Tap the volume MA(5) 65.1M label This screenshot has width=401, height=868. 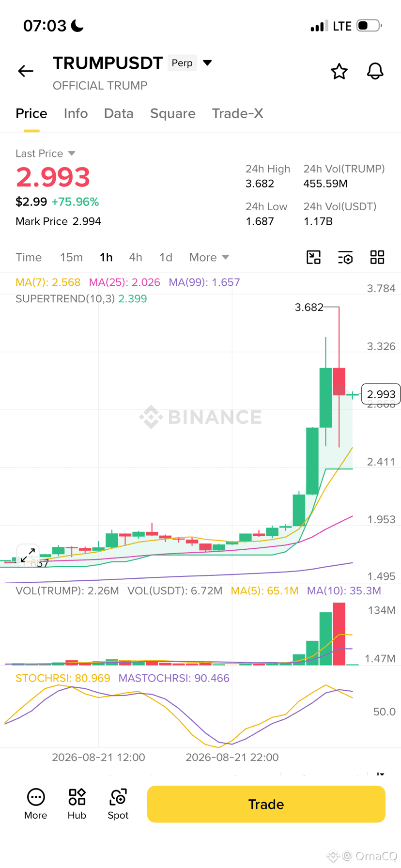pos(264,591)
